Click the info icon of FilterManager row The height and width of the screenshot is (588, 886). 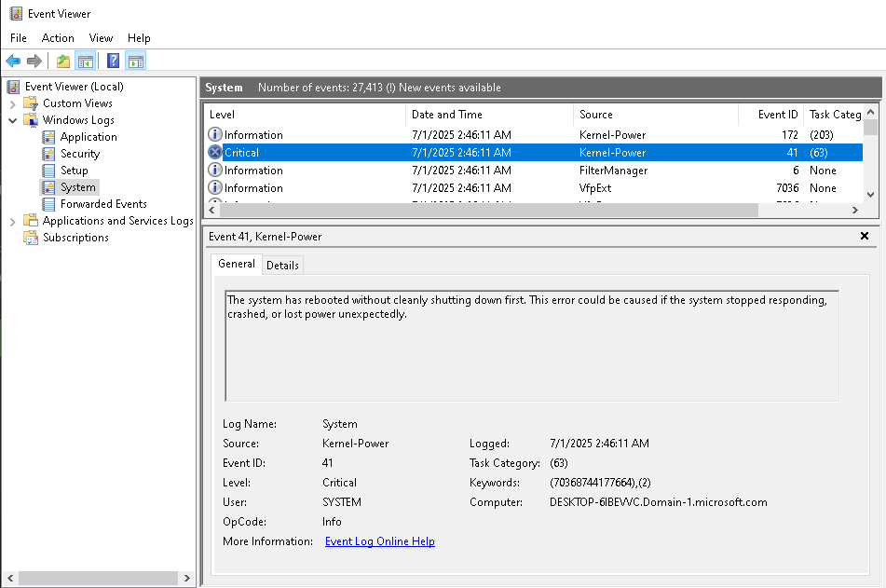pos(214,170)
